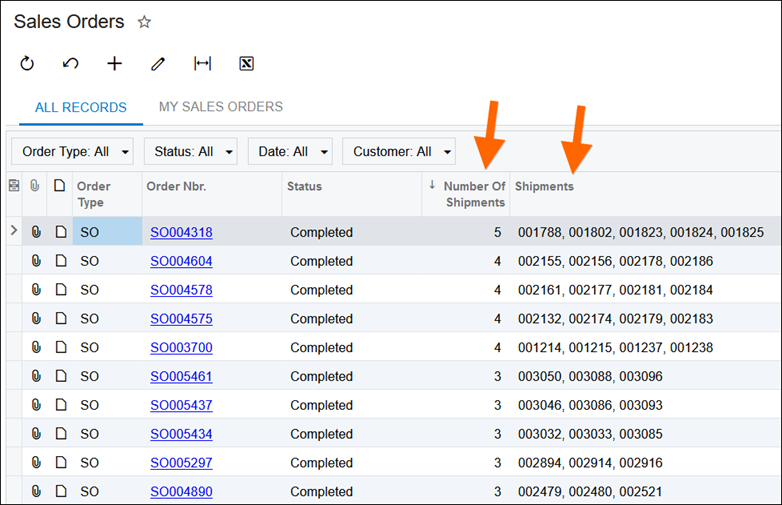Image resolution: width=782 pixels, height=505 pixels.
Task: Open attachments for order SO004604
Action: pyautogui.click(x=36, y=261)
